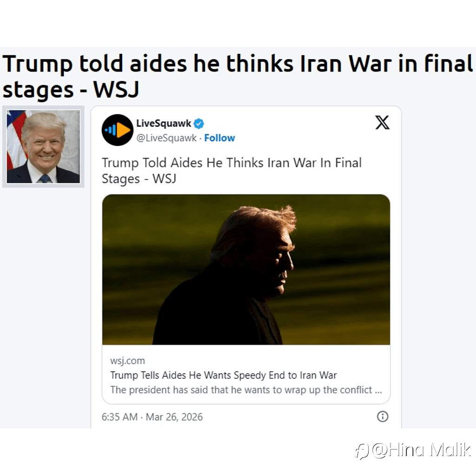Click the watermark logo icon beside @Hina Malik
The image size is (476, 476).
click(362, 451)
